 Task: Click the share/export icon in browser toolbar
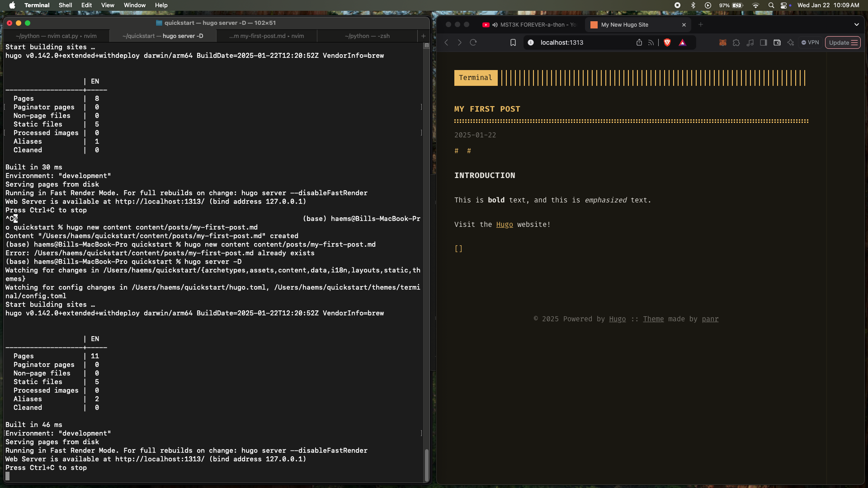[x=639, y=42]
